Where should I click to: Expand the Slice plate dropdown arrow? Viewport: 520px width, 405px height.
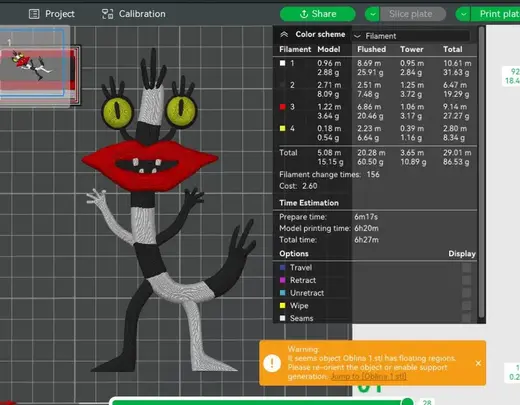tap(372, 14)
